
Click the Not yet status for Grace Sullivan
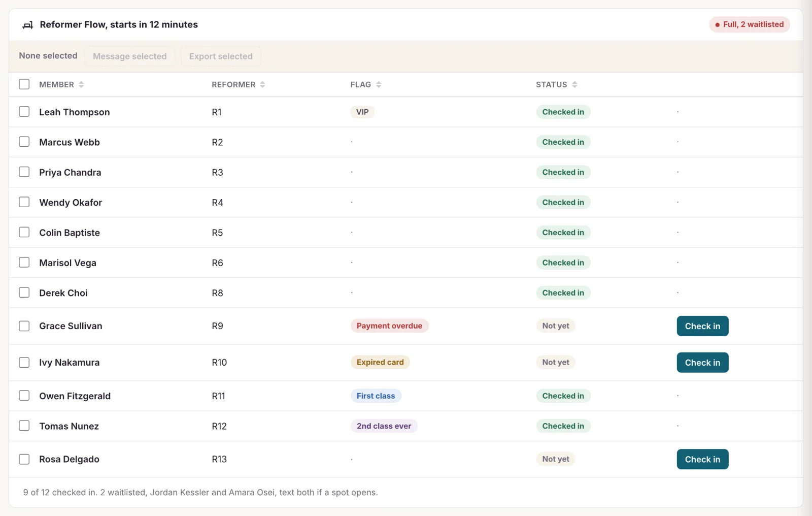pyautogui.click(x=555, y=326)
